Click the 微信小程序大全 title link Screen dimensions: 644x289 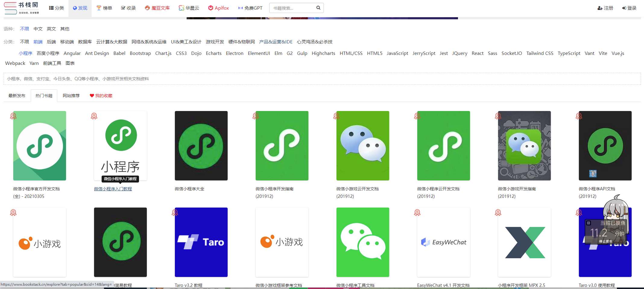189,189
